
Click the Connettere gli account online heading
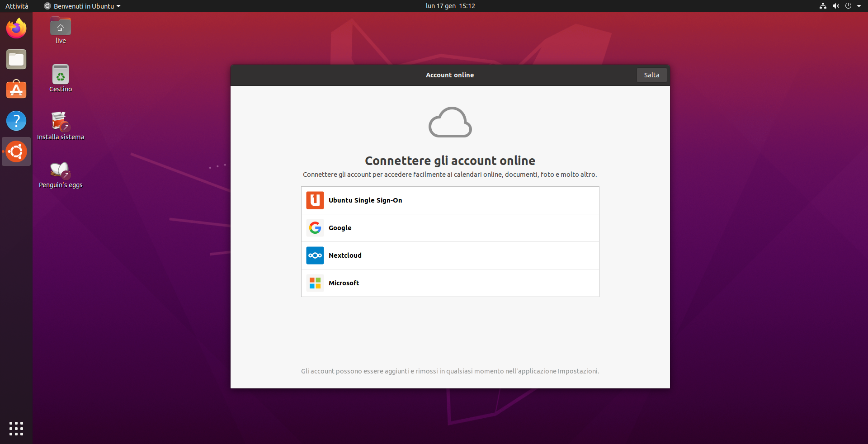[x=450, y=161]
